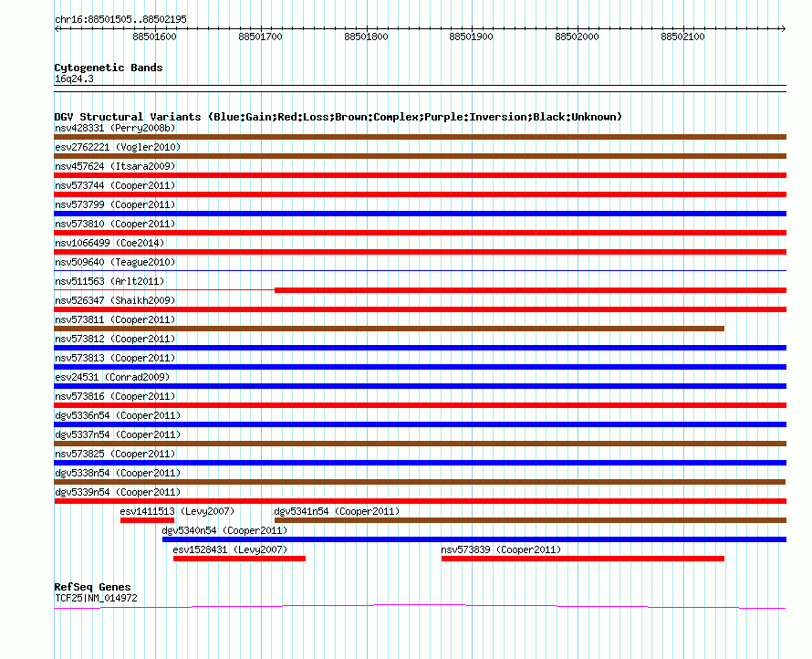Click the brown bar under nsv573811
The width and height of the screenshot is (812, 659).
click(x=389, y=329)
